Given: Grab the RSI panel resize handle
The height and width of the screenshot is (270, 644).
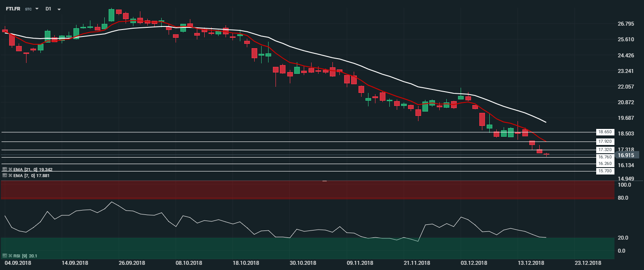Looking at the screenshot, I should click(x=324, y=181).
